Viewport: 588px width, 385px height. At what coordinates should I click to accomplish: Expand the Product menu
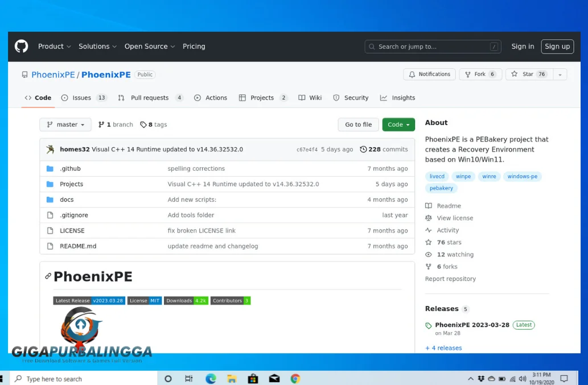pyautogui.click(x=55, y=47)
